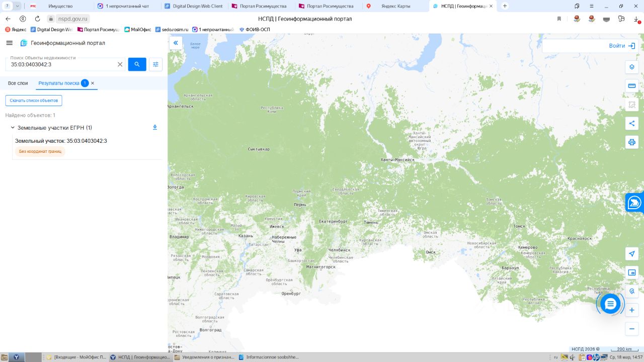644x362 pixels.
Task: Open the mini-map overview icon
Action: 632,273
